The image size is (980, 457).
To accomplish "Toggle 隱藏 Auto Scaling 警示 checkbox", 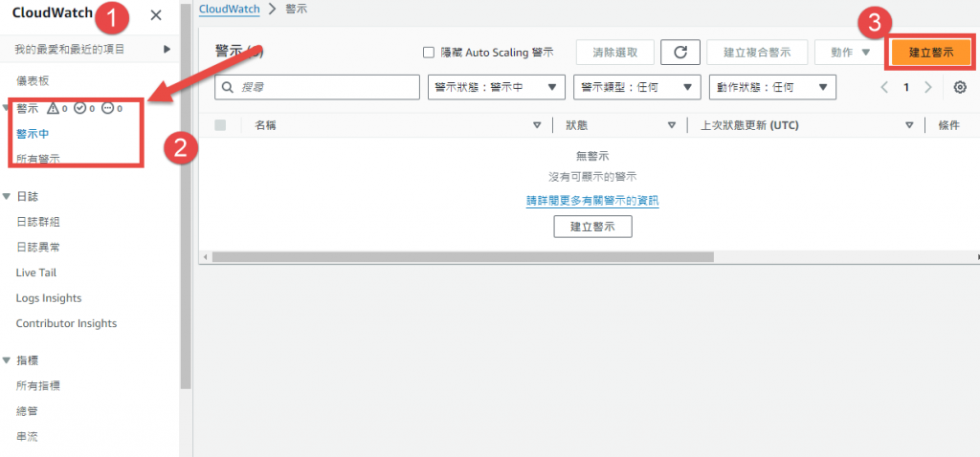I will click(428, 53).
